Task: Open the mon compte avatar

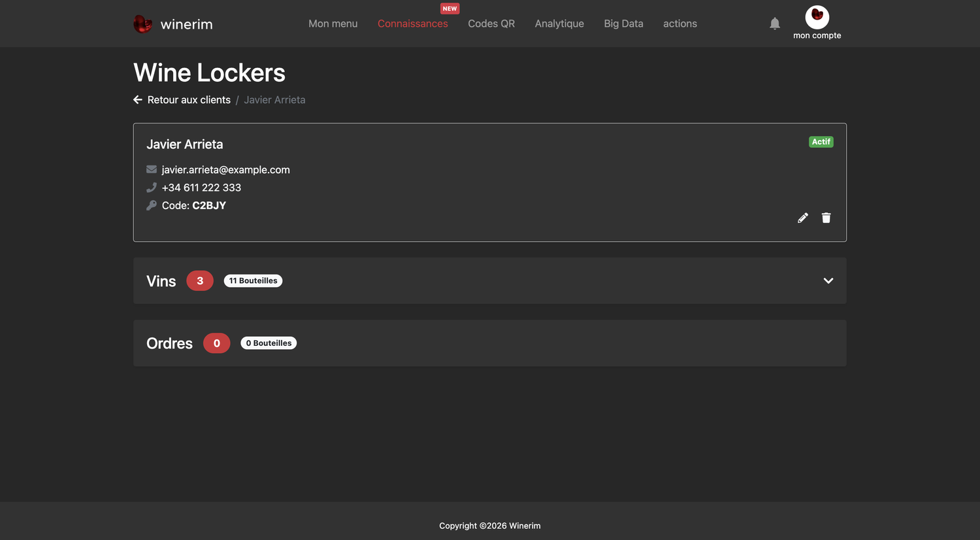Action: [817, 17]
